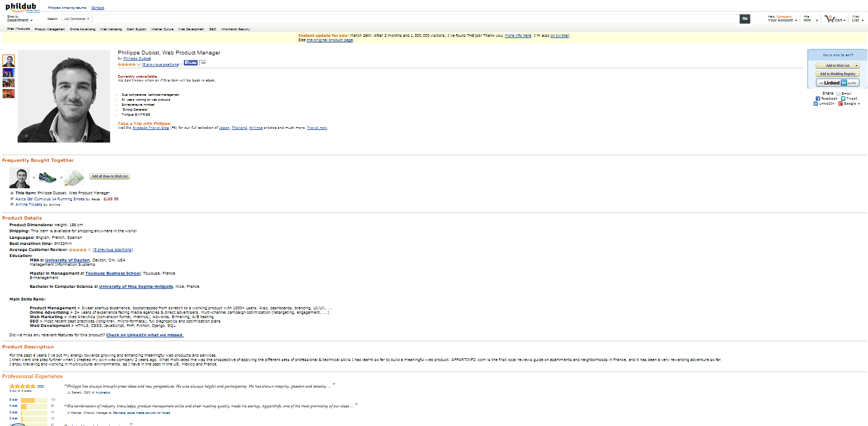Screen dimensions: 868x426
Task: Share via the Tweet bird icon
Action: [843, 99]
